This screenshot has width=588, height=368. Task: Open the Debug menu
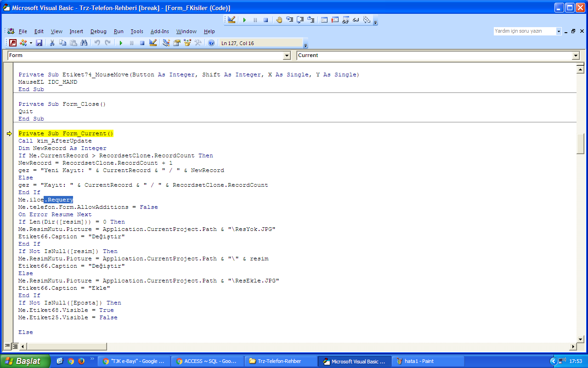pyautogui.click(x=98, y=31)
